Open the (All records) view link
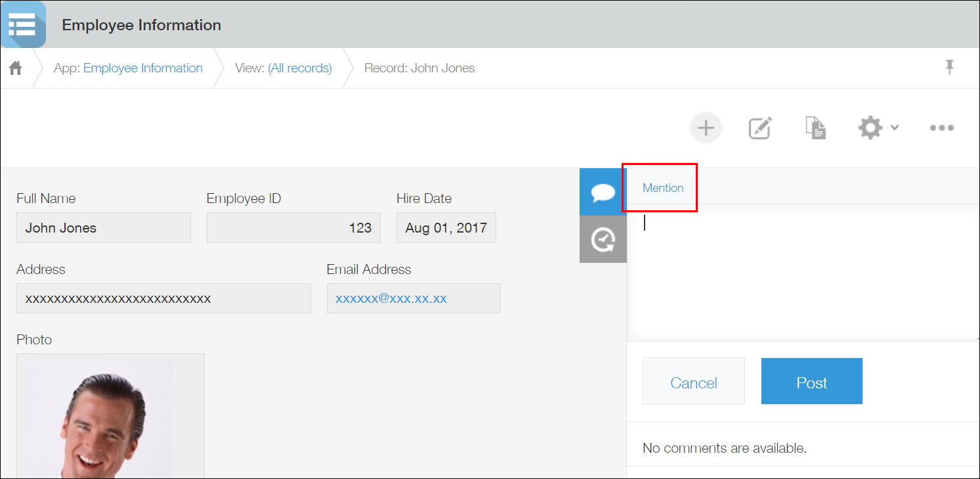The height and width of the screenshot is (479, 980). (299, 67)
